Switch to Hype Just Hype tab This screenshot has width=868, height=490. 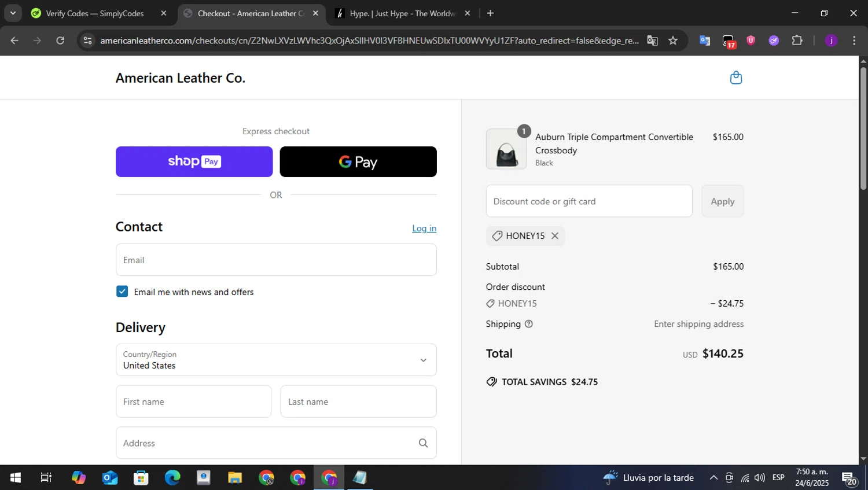(x=402, y=13)
